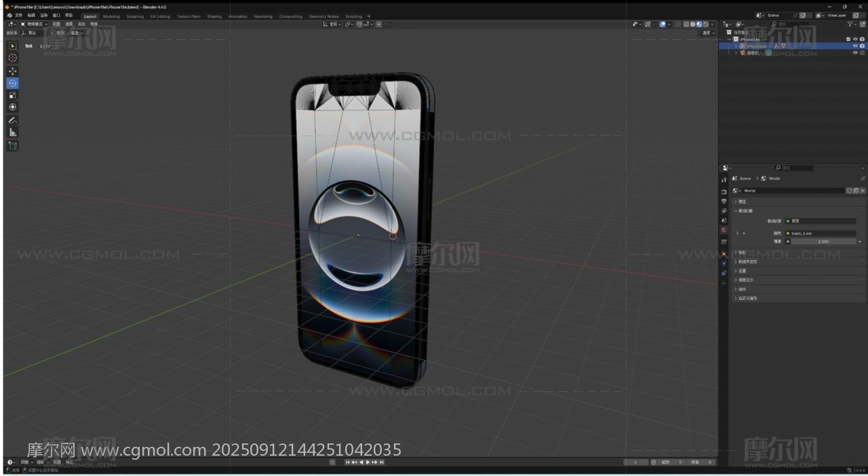
Task: Open the Animation workspace tab
Action: click(x=238, y=16)
